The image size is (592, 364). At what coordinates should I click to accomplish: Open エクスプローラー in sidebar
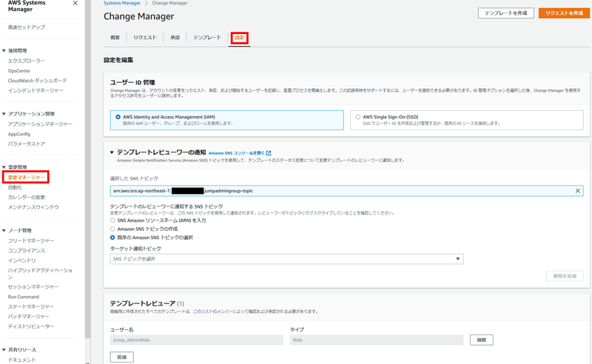tap(27, 61)
